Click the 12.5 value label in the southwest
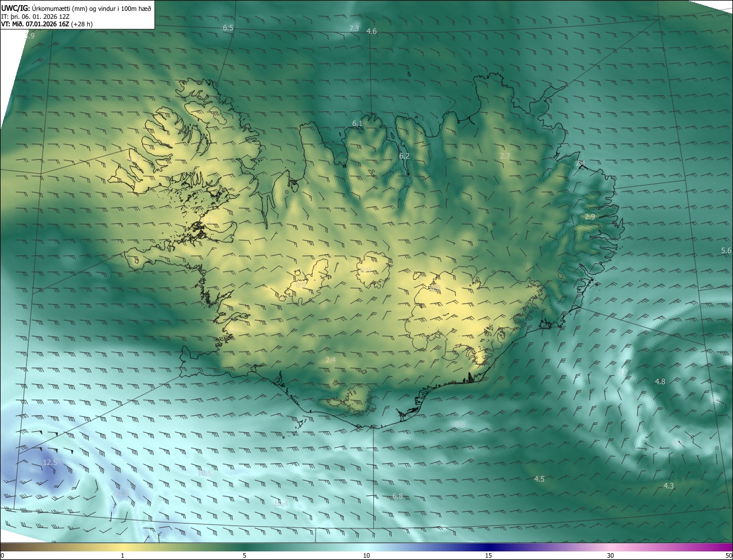The image size is (733, 560). pyautogui.click(x=50, y=463)
